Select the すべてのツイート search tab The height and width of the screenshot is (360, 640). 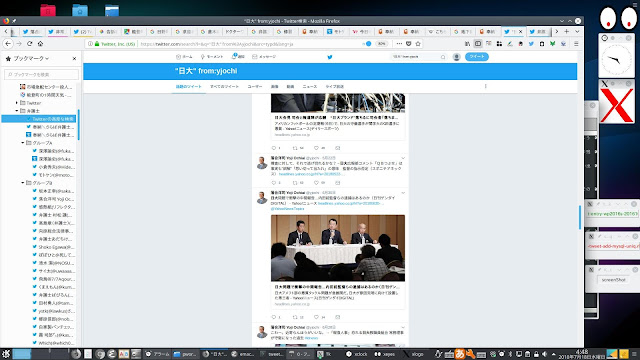pyautogui.click(x=224, y=87)
